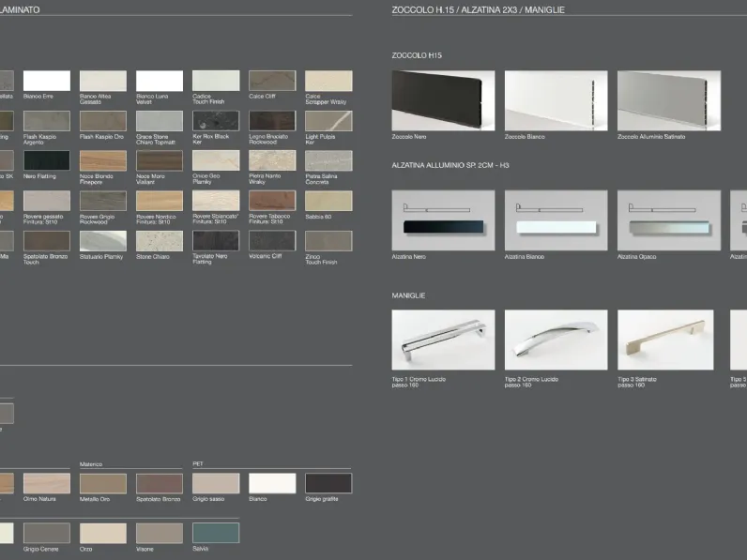Select the Light Pulpis Ker swatch
747x560 pixels.
(x=328, y=121)
